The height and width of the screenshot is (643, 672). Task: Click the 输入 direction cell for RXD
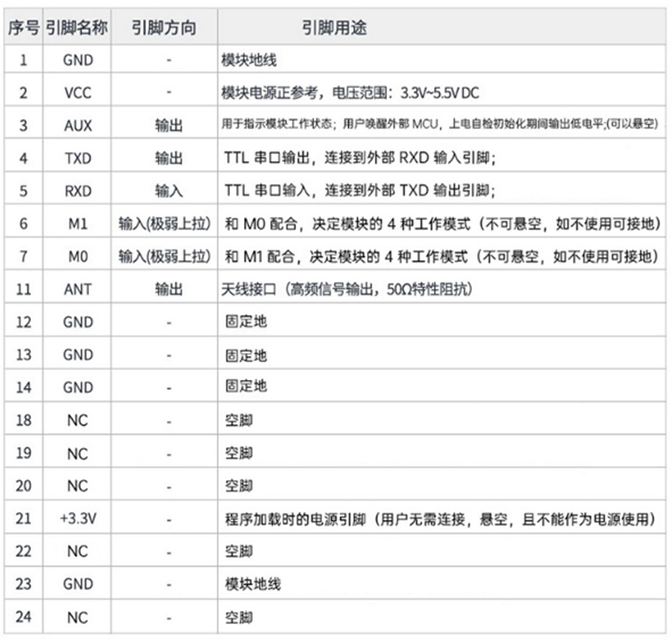tap(169, 190)
